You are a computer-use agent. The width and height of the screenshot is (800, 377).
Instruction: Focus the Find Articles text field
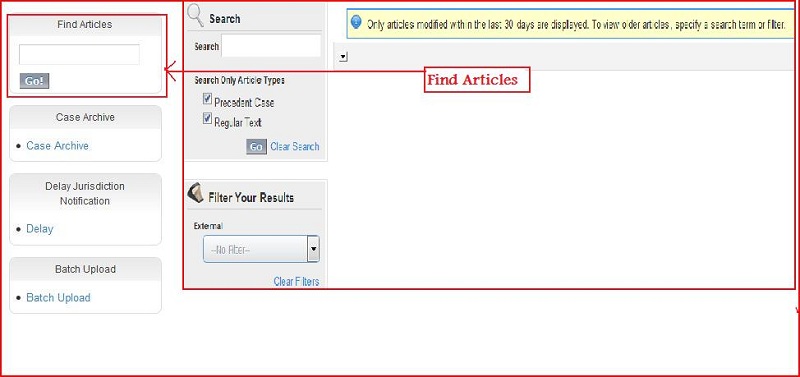79,55
